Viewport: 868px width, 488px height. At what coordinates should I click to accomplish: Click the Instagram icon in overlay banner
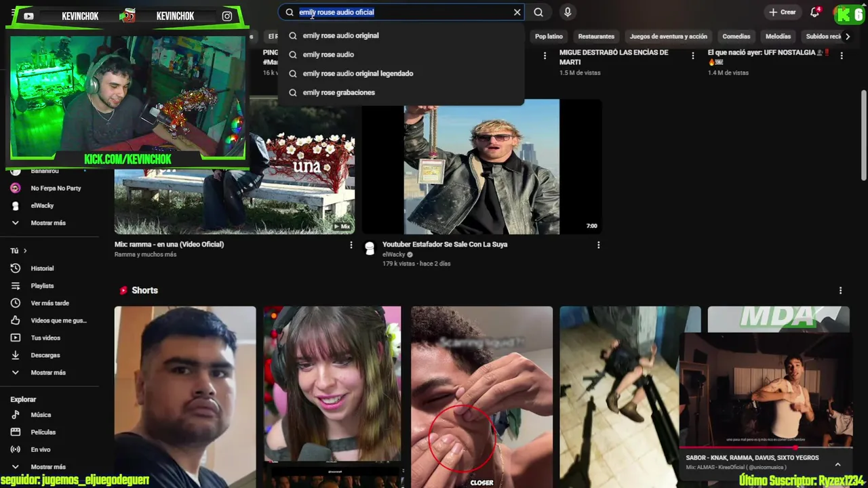point(227,16)
